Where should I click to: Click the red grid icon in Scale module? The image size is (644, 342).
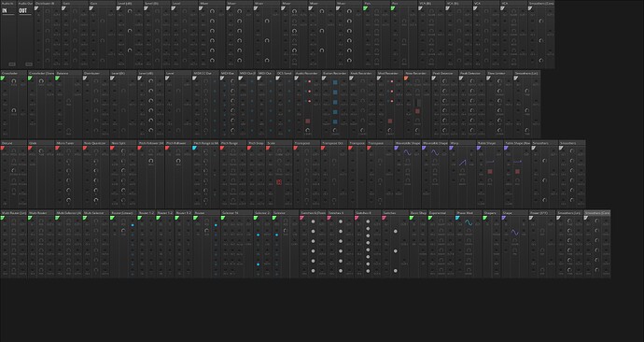pos(279,181)
